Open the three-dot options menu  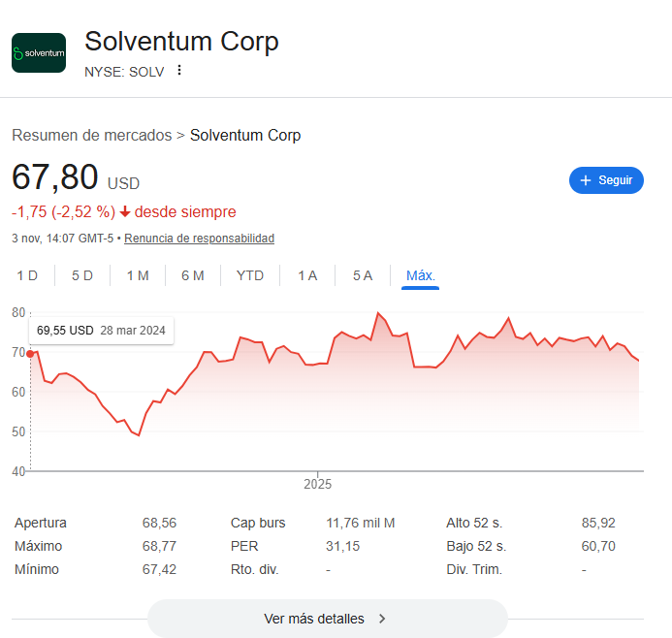179,70
